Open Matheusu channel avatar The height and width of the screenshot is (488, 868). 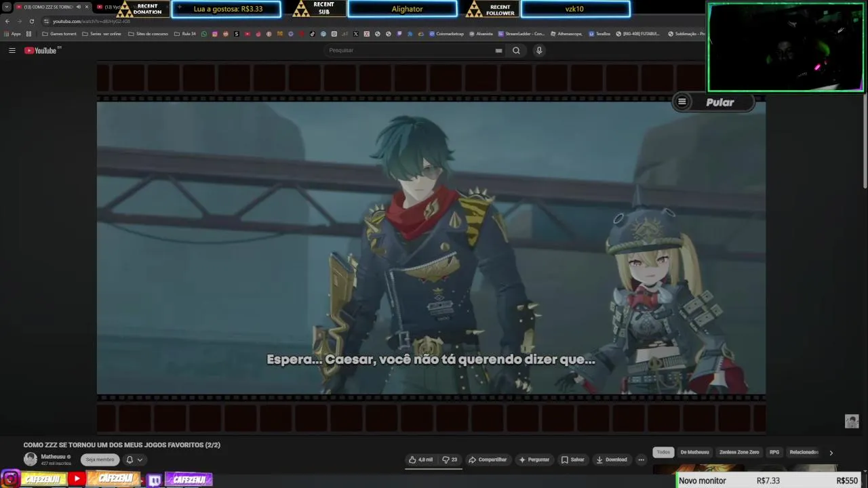[x=31, y=459]
